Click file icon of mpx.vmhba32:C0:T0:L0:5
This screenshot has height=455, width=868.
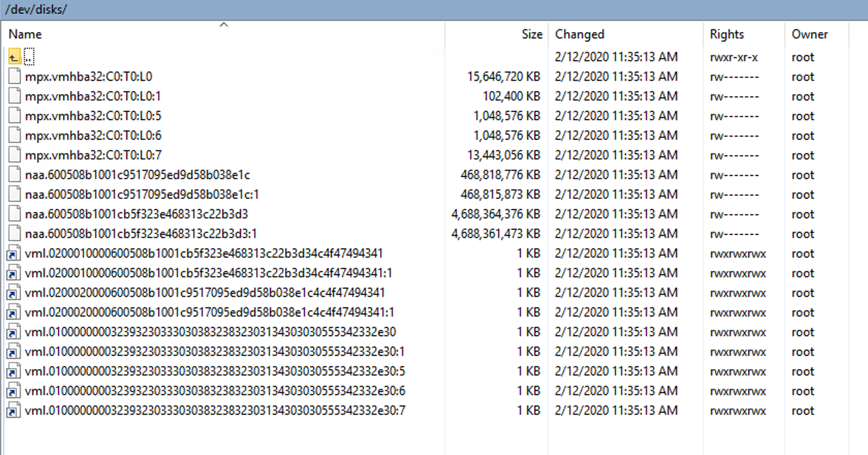(14, 116)
